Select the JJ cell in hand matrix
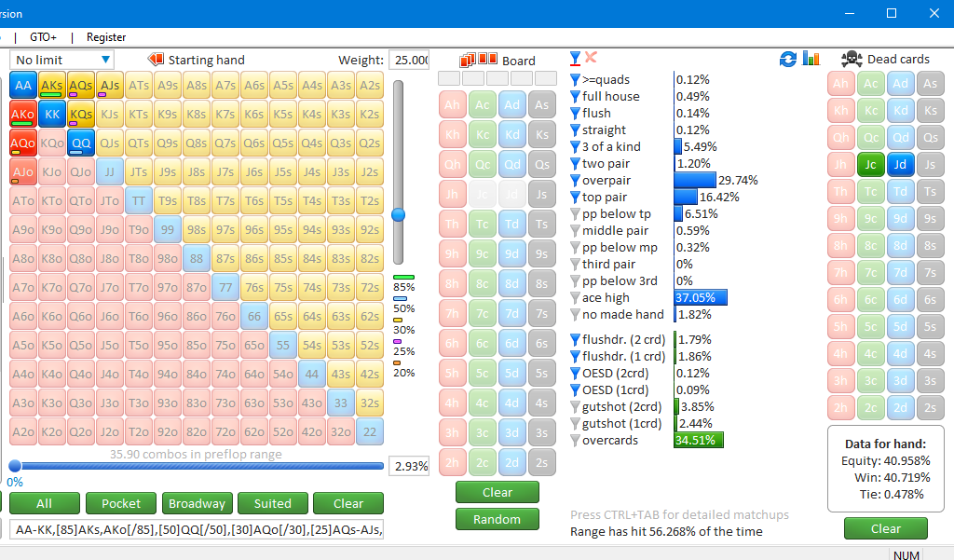 point(110,171)
